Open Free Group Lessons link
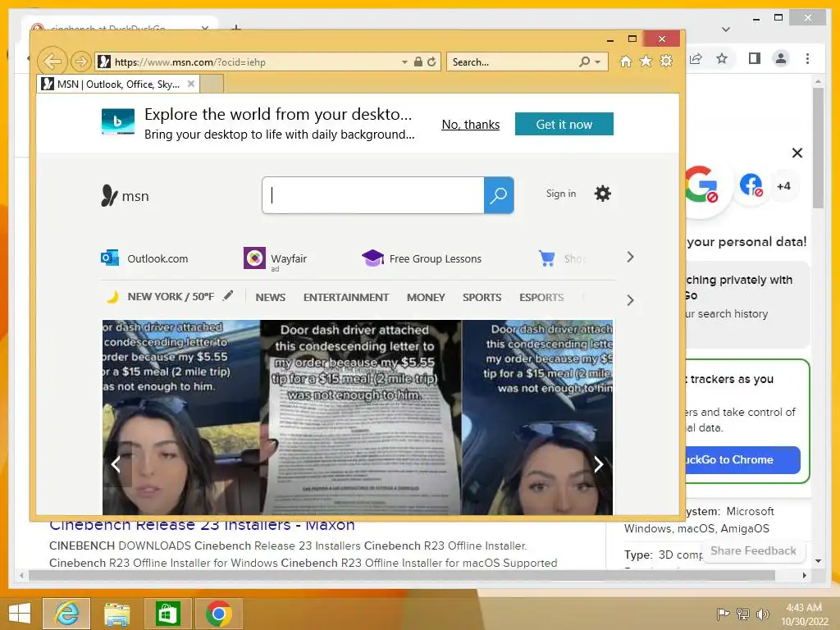Screen dimensions: 840x630 [x=422, y=258]
